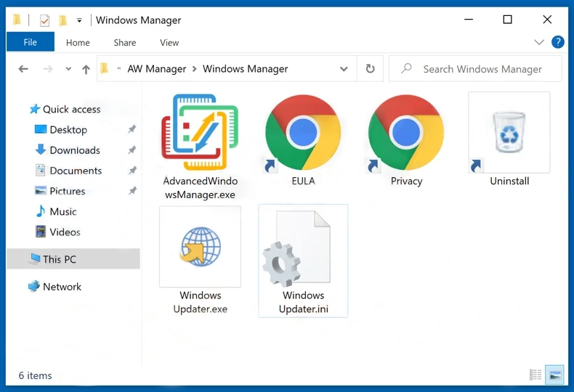Switch to the View ribbon tab
The image size is (574, 392).
click(x=169, y=43)
